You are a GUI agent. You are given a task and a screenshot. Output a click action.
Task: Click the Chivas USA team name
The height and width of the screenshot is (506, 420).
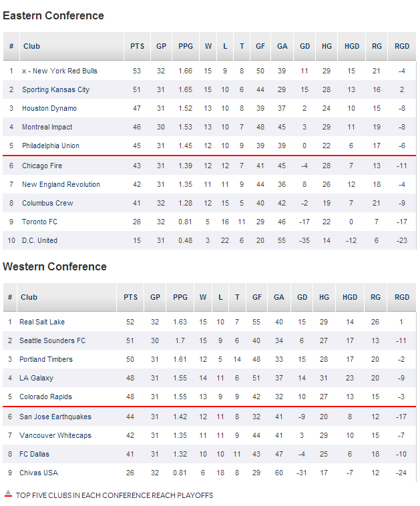point(39,473)
